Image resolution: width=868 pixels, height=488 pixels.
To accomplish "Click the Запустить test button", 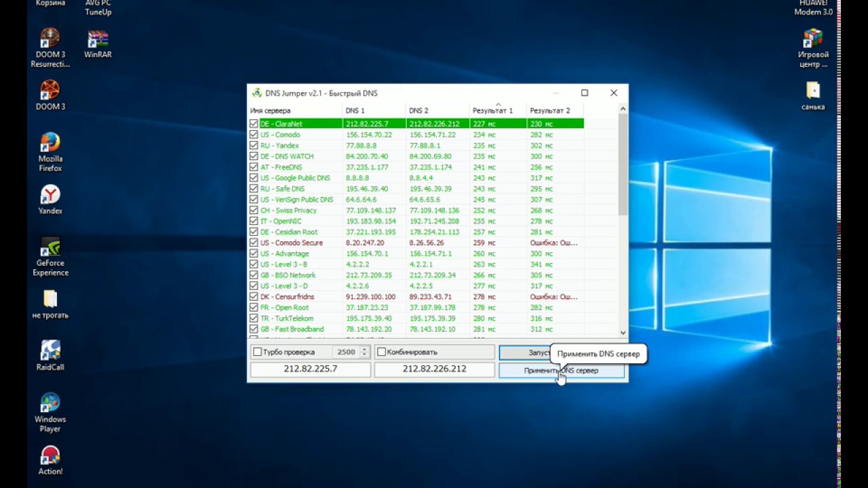I will pyautogui.click(x=524, y=353).
